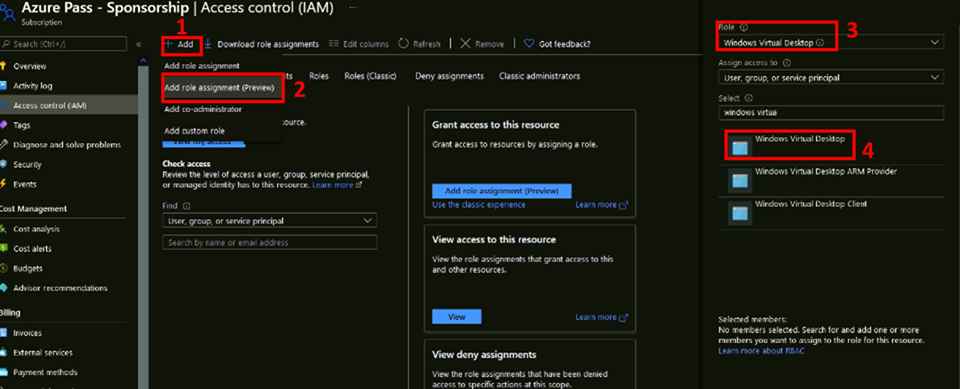Choose Add role assignment menu entry
Screen dimensions: 960x389
(201, 66)
